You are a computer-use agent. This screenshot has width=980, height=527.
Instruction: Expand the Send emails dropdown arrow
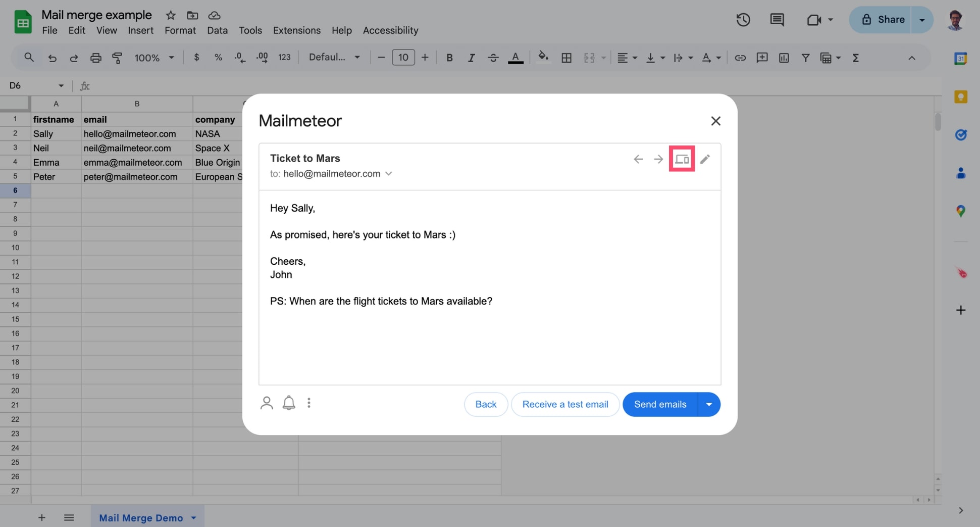click(709, 404)
